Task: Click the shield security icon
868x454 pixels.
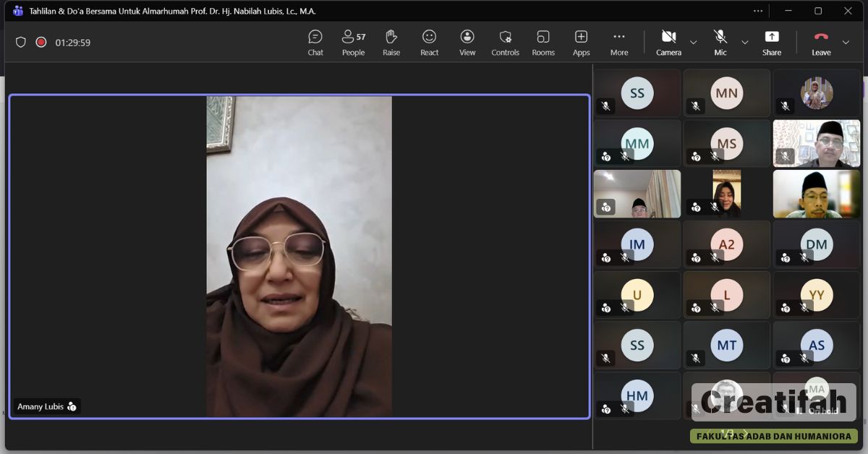Action: click(x=21, y=43)
